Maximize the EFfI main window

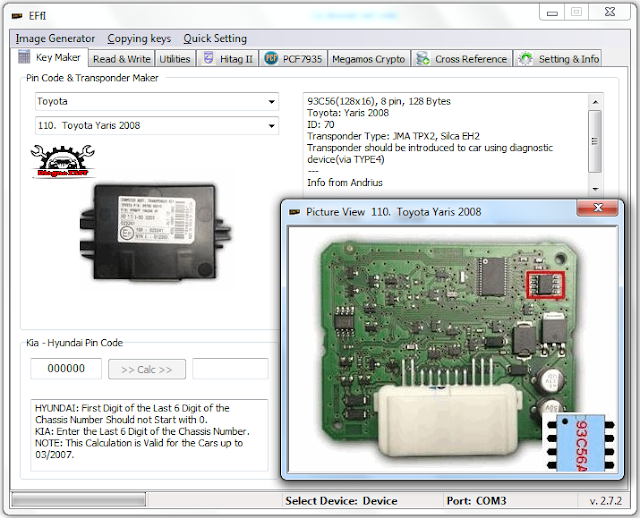[576, 12]
